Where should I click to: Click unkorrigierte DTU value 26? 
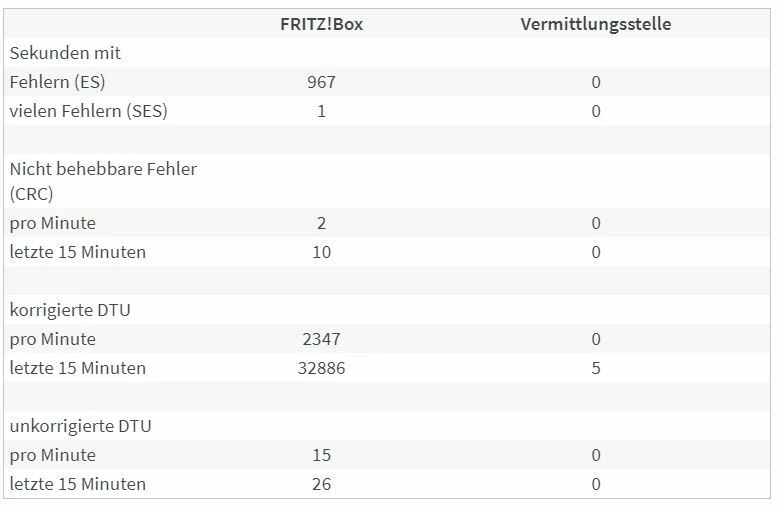(x=321, y=484)
